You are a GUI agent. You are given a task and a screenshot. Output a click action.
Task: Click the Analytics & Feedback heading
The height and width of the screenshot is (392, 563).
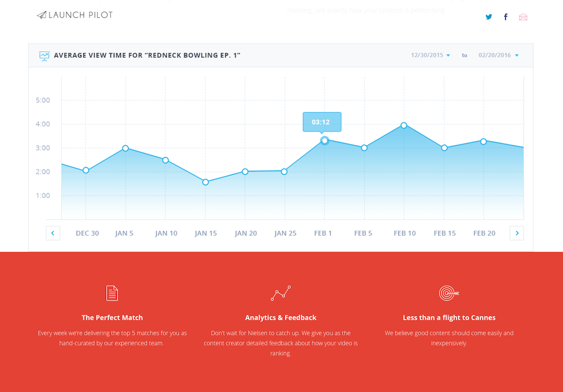click(x=280, y=318)
